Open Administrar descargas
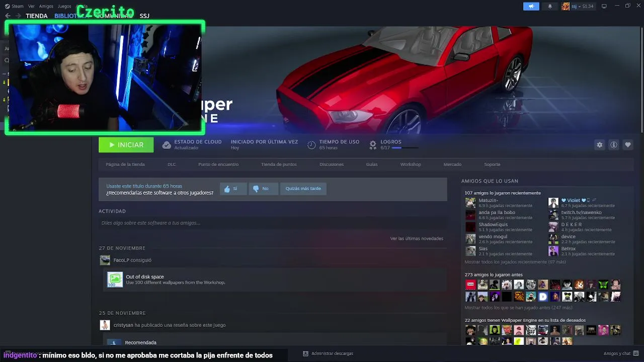 328,353
